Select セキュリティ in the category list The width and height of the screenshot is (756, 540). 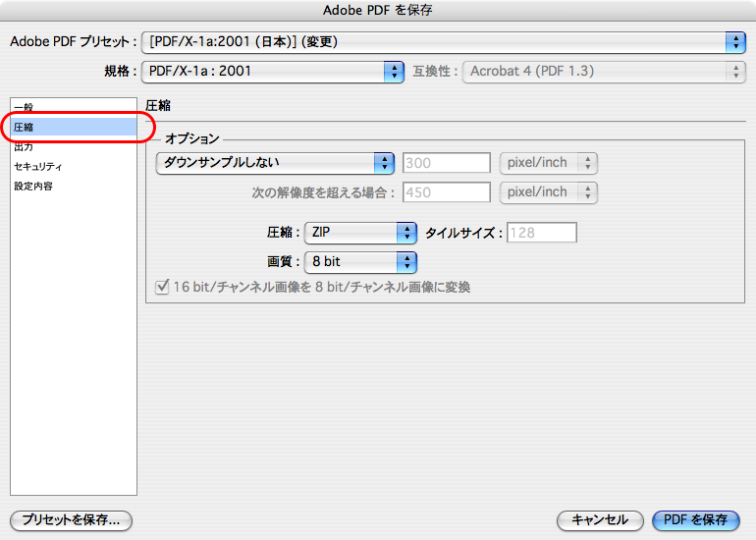point(74,166)
